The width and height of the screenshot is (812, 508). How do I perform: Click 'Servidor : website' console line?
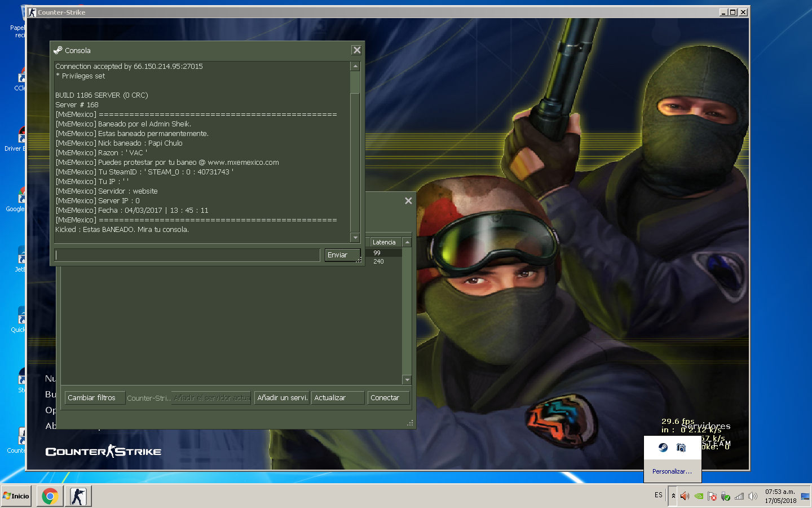(x=107, y=191)
